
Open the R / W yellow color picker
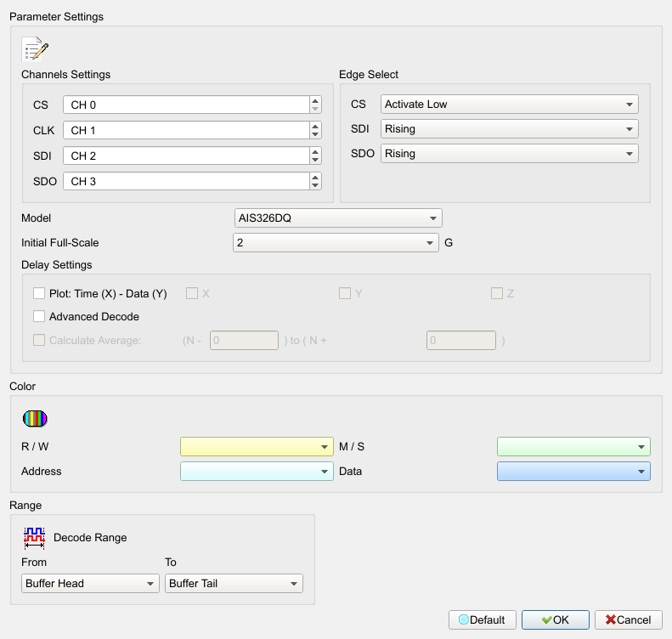coord(257,447)
